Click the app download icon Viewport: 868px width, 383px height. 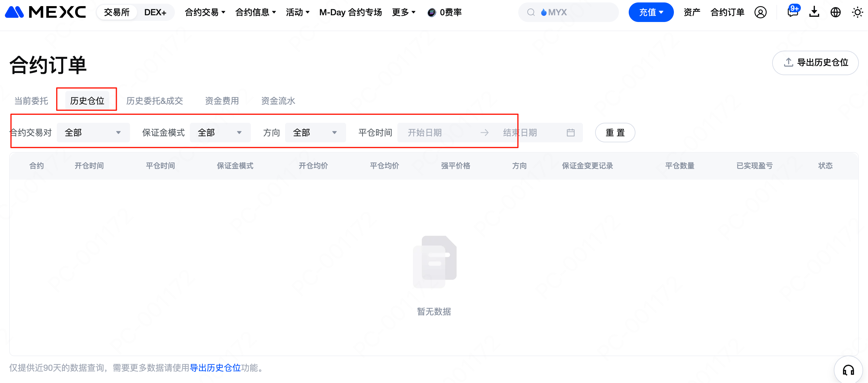(814, 13)
